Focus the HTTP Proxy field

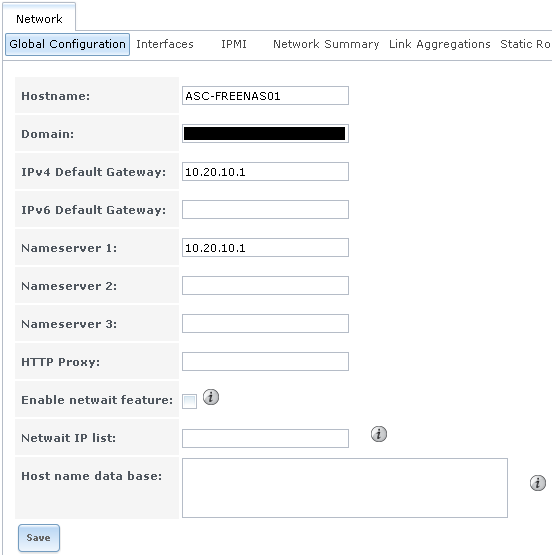[x=265, y=361]
